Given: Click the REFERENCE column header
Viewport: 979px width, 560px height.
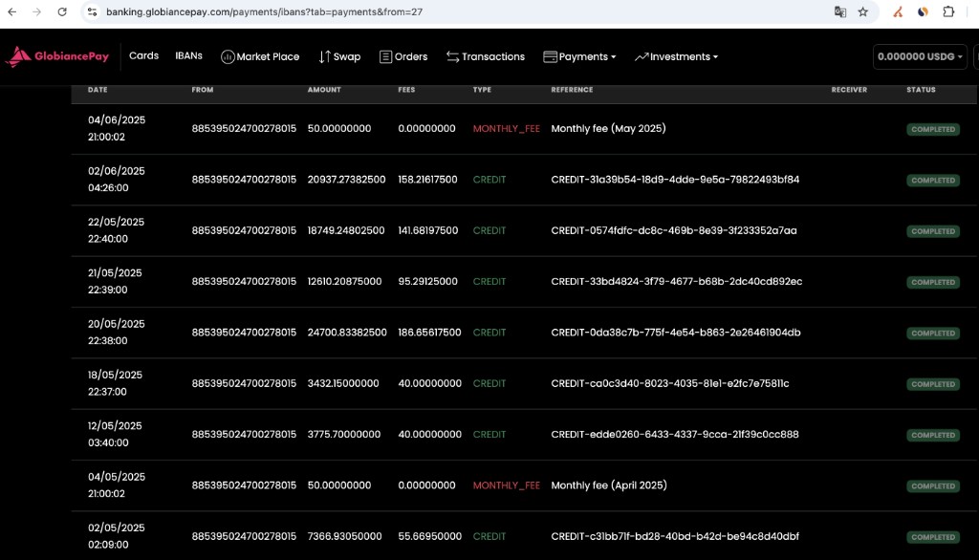Looking at the screenshot, I should tap(572, 90).
